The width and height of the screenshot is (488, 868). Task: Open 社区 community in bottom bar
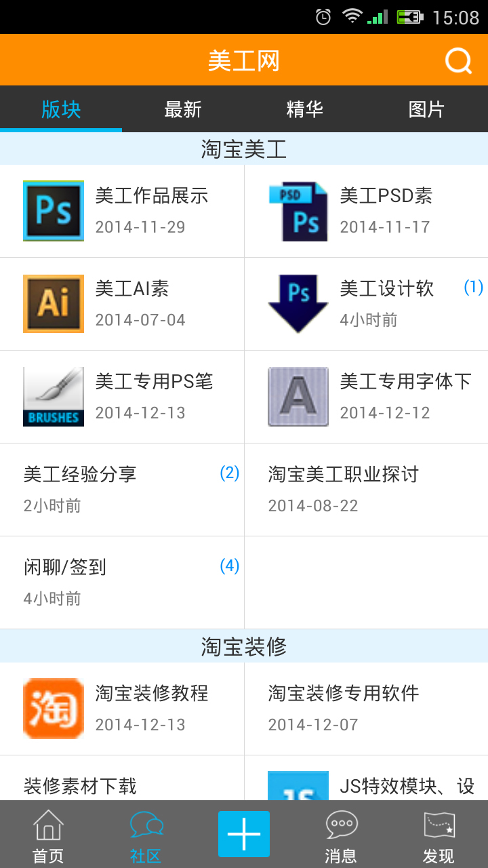click(x=146, y=835)
